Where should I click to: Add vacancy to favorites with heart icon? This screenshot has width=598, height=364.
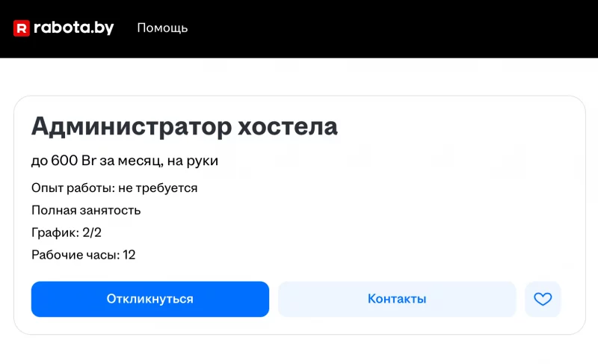click(543, 299)
